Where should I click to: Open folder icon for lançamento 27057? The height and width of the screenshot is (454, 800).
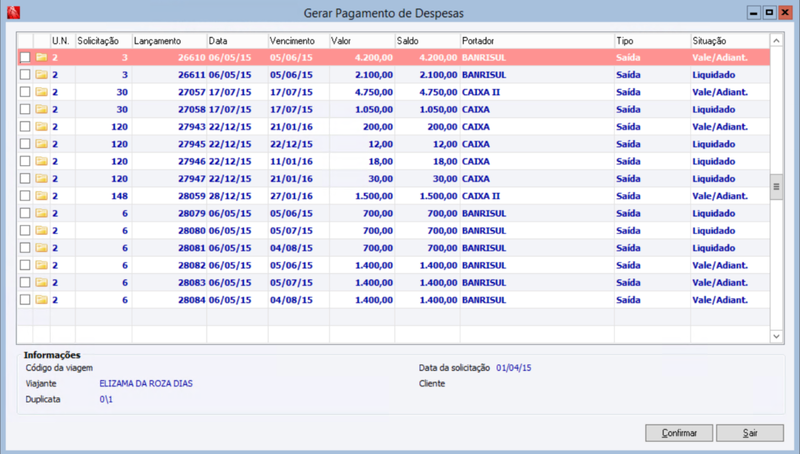click(41, 92)
